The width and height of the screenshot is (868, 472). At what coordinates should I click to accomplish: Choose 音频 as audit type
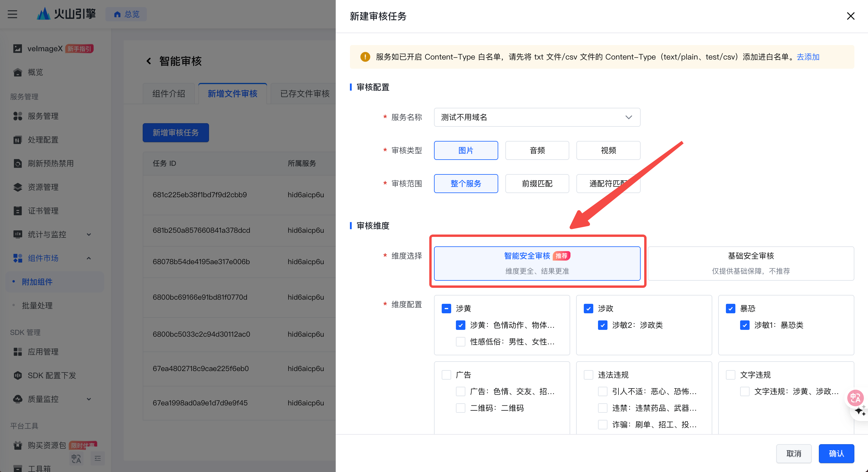point(537,150)
